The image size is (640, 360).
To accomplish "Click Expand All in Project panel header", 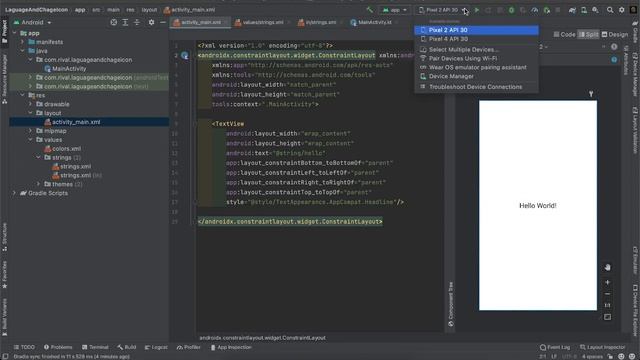I will pyautogui.click(x=125, y=22).
